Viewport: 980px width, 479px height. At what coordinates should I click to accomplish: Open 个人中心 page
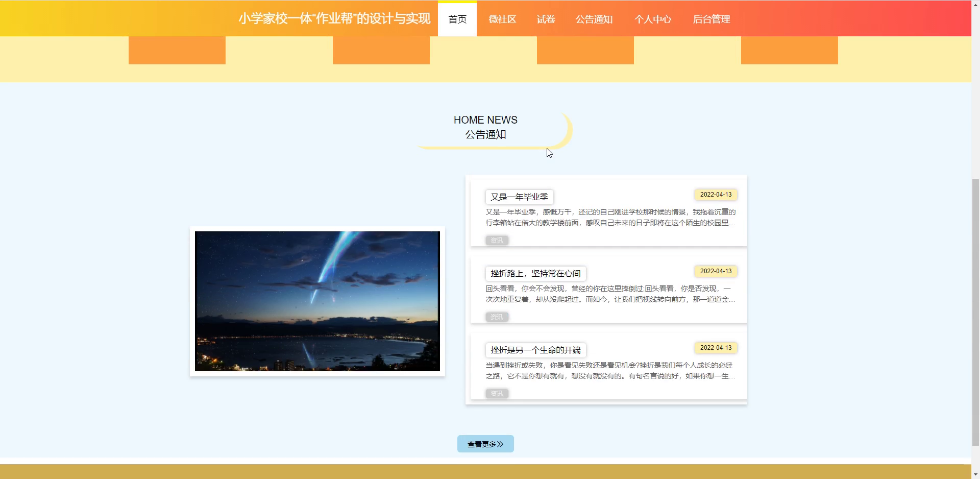pos(653,19)
